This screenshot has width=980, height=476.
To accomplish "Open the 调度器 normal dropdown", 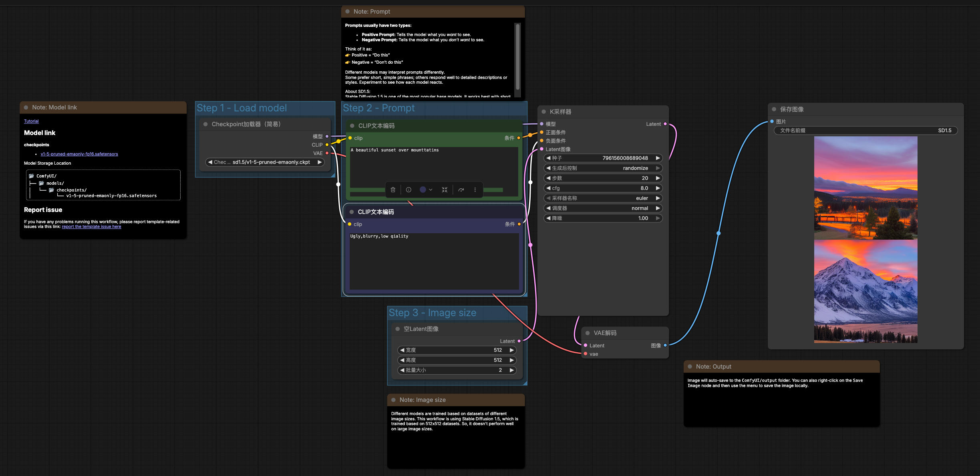I will click(603, 208).
